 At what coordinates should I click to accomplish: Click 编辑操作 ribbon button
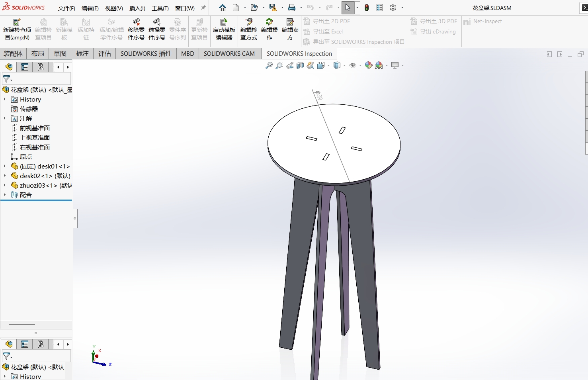pyautogui.click(x=270, y=29)
